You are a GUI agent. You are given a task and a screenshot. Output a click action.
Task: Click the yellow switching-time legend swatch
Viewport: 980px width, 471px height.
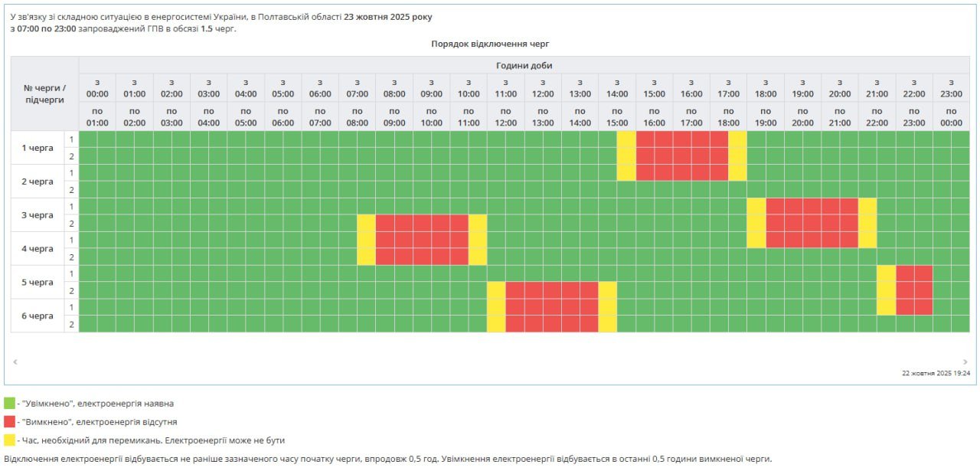[9, 440]
